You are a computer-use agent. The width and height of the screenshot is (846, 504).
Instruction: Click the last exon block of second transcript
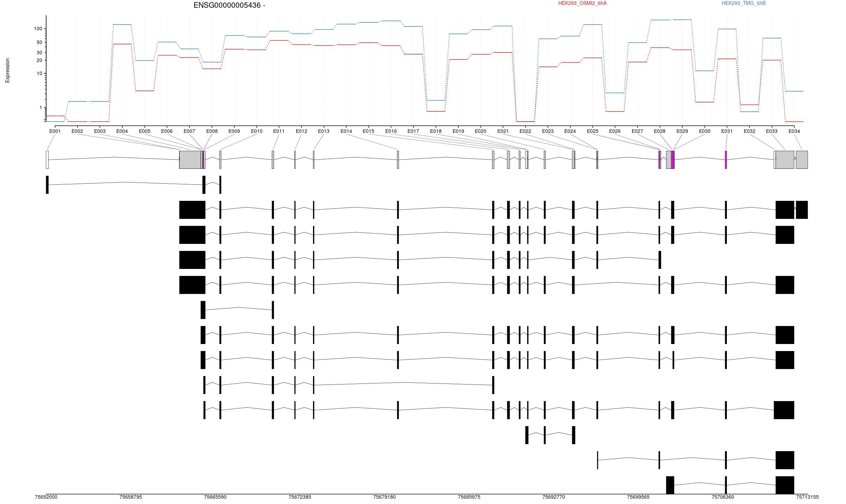[x=802, y=210]
